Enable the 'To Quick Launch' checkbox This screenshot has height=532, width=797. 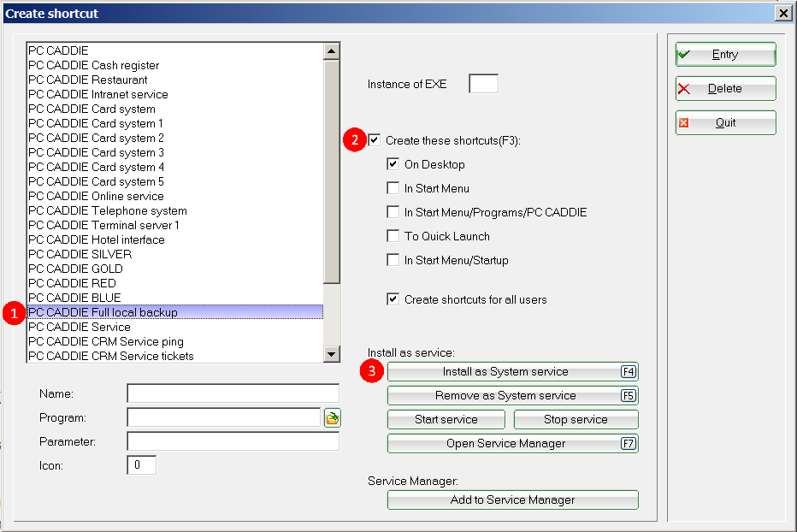pos(393,236)
